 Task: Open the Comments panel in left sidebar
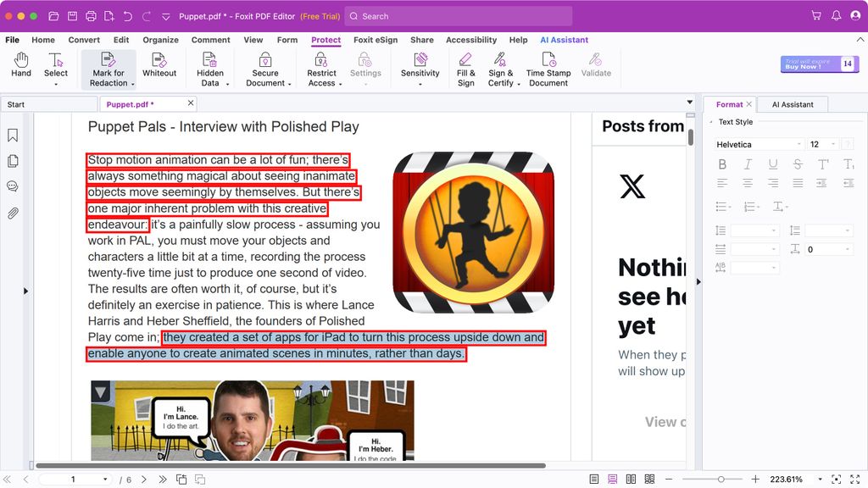pyautogui.click(x=13, y=186)
